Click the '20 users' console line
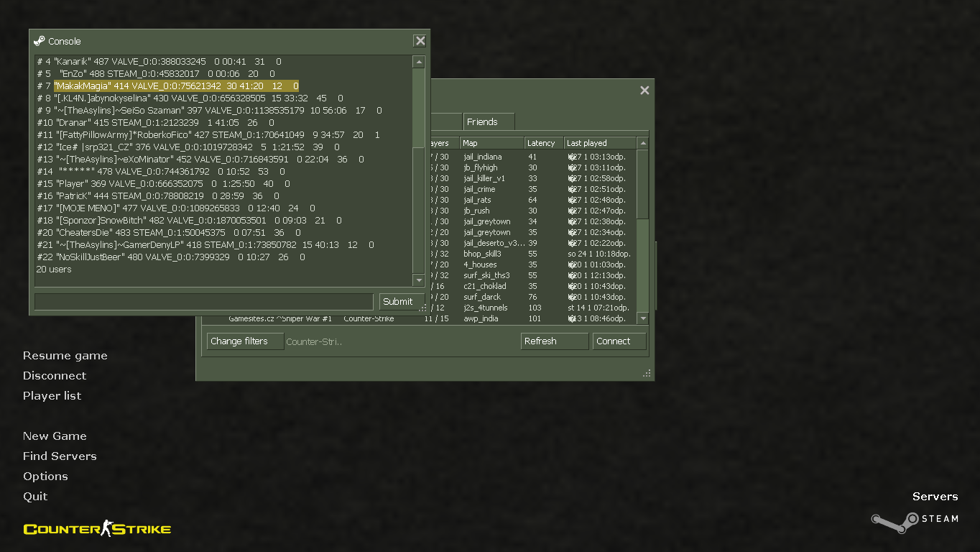This screenshot has height=552, width=980. pos(54,270)
